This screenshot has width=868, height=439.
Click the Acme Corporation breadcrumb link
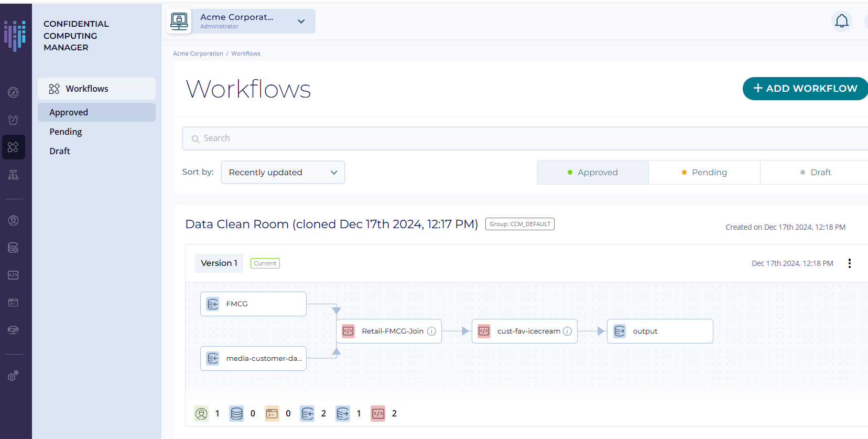click(x=198, y=53)
